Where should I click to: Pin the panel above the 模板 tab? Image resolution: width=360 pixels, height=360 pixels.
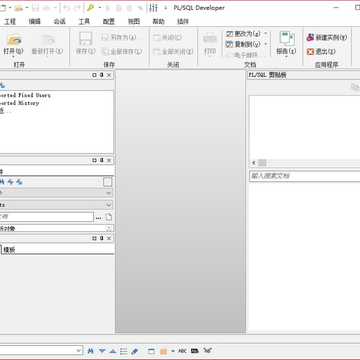(x=102, y=238)
